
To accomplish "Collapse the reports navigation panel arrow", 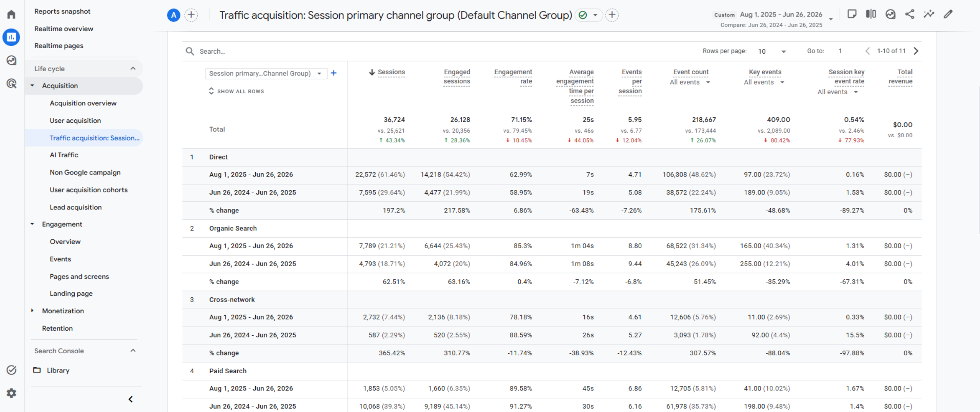I will (x=131, y=399).
